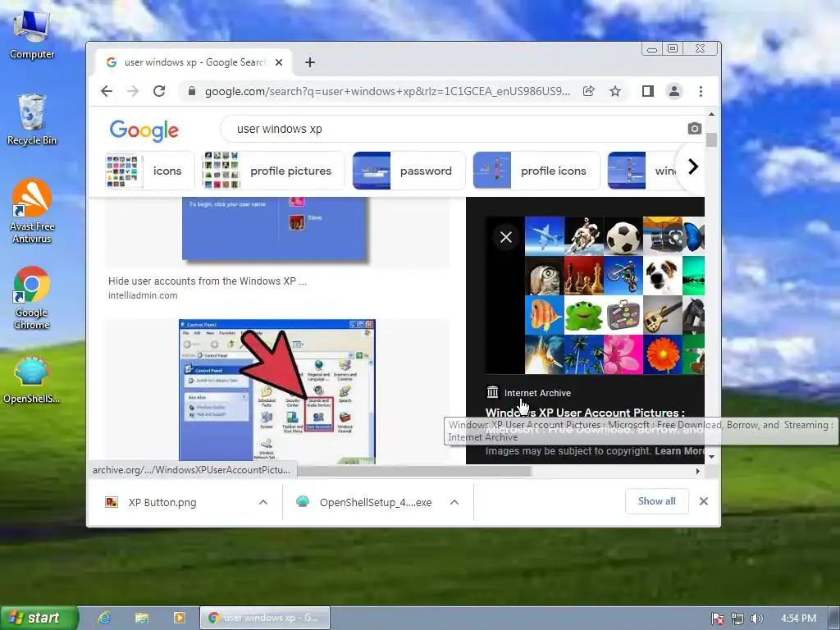Viewport: 840px width, 630px height.
Task: Share this page via the share icon
Action: tap(589, 91)
